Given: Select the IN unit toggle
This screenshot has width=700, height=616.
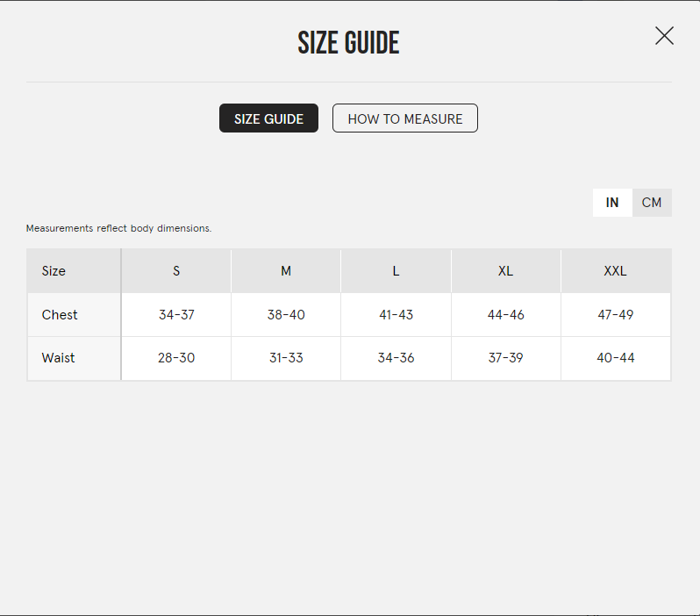Looking at the screenshot, I should [x=612, y=203].
